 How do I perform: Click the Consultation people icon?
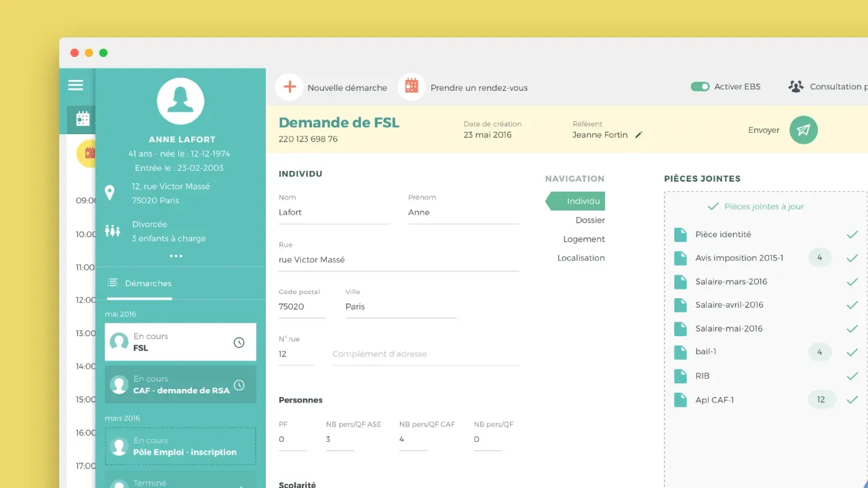[x=795, y=87]
